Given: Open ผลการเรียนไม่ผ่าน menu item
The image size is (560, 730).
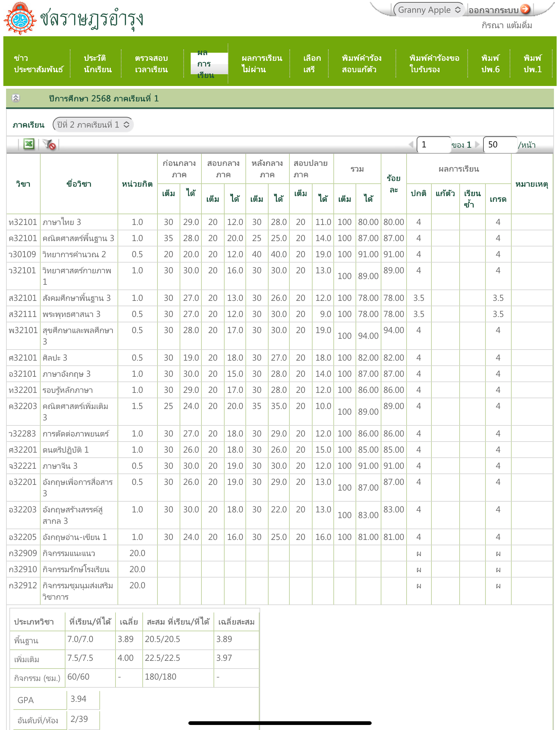Looking at the screenshot, I should coord(262,63).
